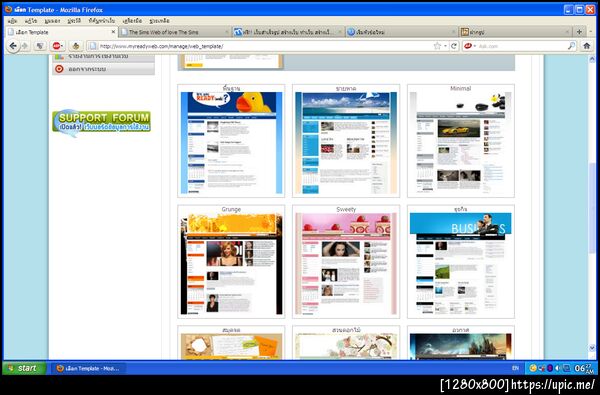Click the Windows start button
This screenshot has height=395, width=600.
(x=24, y=368)
